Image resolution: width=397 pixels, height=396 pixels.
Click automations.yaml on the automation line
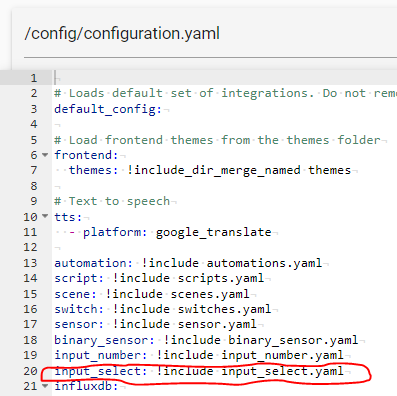coord(264,263)
